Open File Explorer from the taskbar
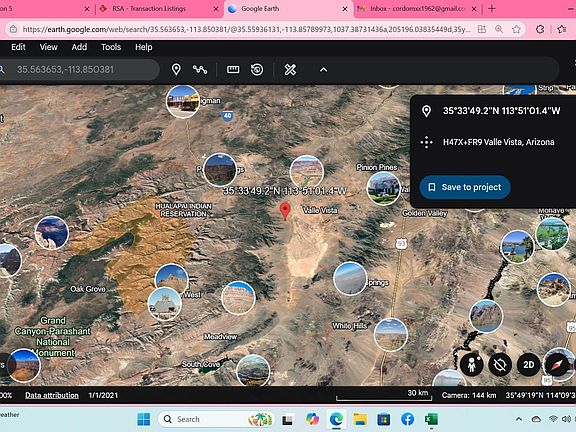 (360, 419)
